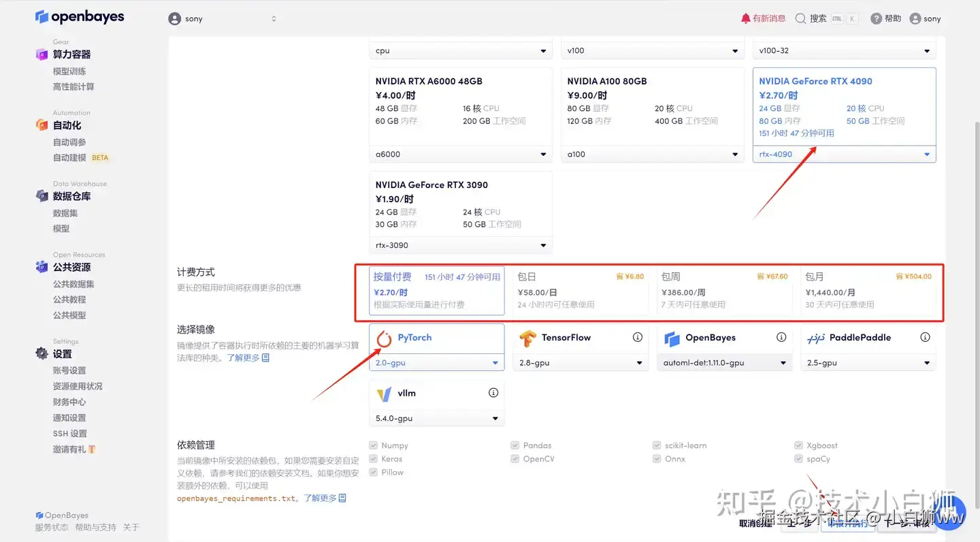
Task: Open notifications via the bell icon
Action: point(746,18)
